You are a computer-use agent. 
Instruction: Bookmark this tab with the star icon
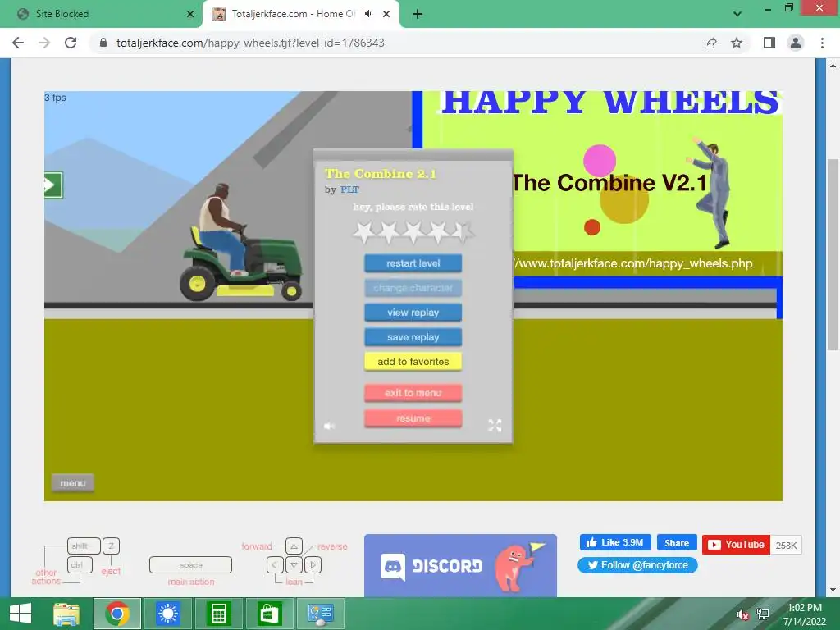tap(737, 43)
